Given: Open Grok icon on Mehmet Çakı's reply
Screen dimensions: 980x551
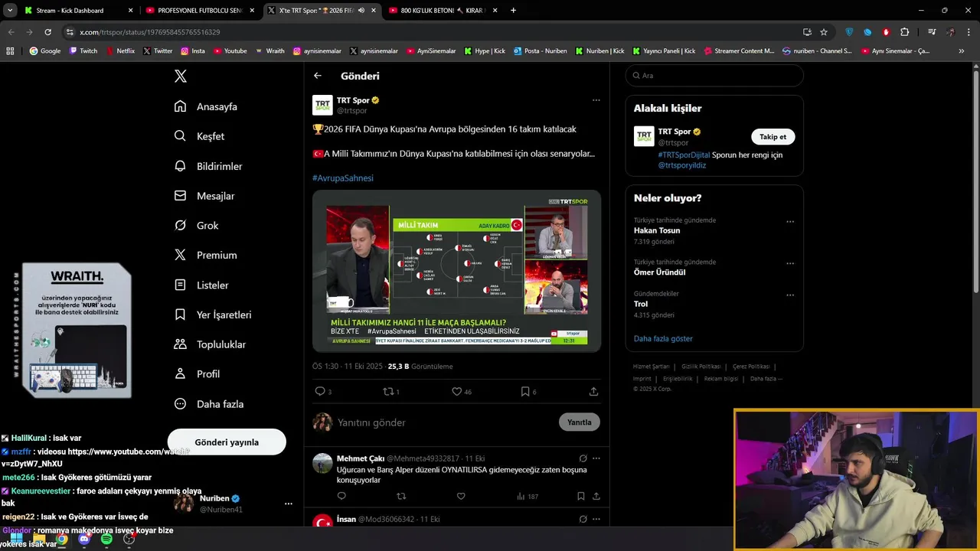Looking at the screenshot, I should pos(583,458).
